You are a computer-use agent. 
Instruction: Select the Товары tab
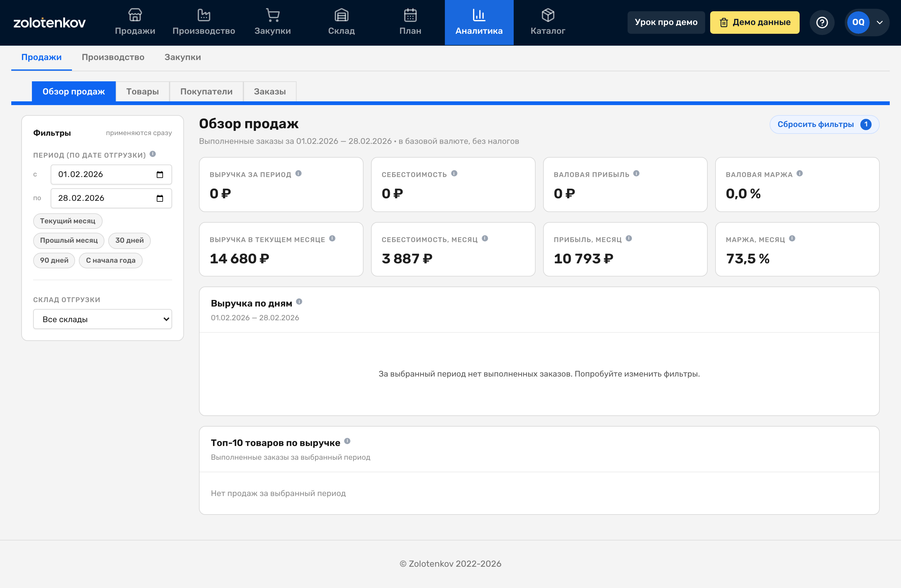(142, 91)
